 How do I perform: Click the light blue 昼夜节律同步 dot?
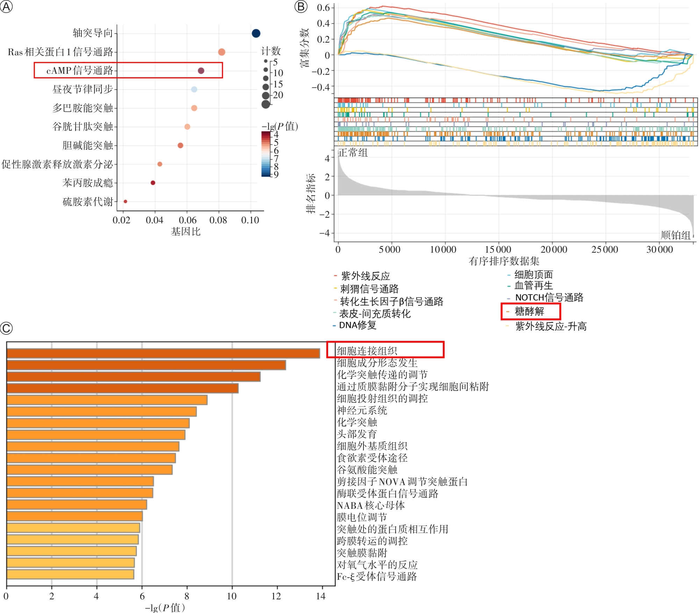tap(194, 89)
